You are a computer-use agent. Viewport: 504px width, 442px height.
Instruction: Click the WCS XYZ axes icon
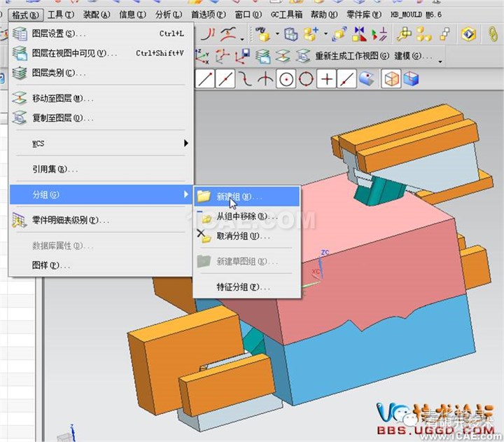(x=202, y=56)
